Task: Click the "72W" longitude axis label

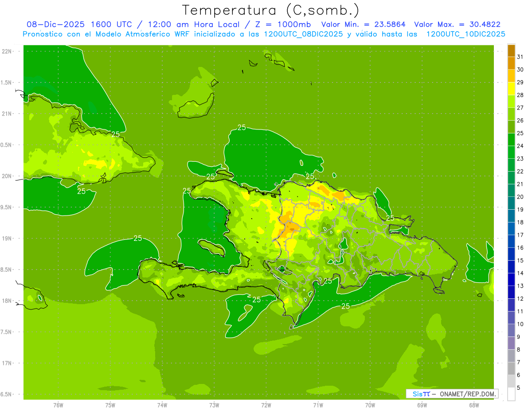Action: [x=266, y=405]
